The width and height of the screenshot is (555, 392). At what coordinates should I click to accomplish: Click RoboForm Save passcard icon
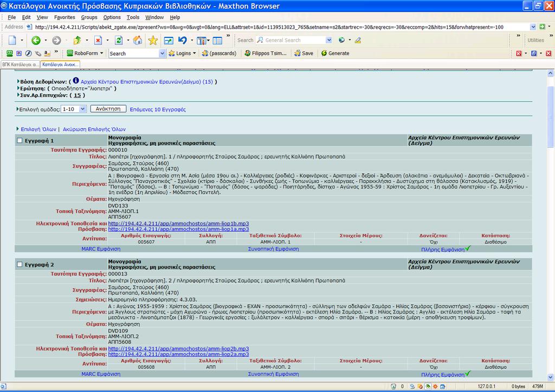[x=304, y=54]
